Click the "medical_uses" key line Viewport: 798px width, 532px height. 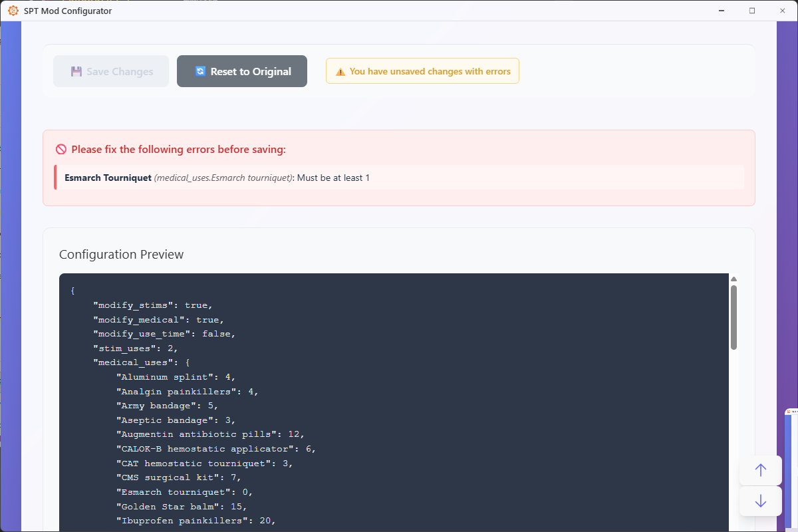[142, 363]
